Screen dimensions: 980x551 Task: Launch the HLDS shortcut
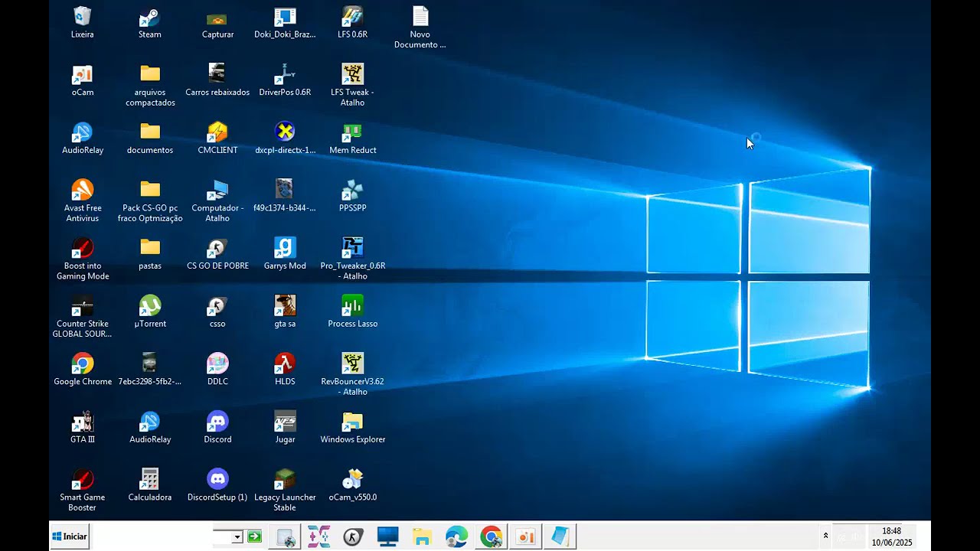(x=285, y=370)
